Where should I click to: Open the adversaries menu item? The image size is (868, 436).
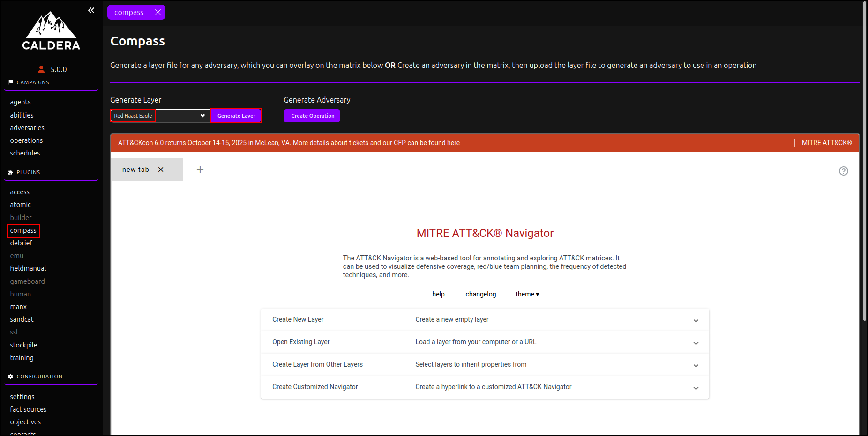point(27,128)
